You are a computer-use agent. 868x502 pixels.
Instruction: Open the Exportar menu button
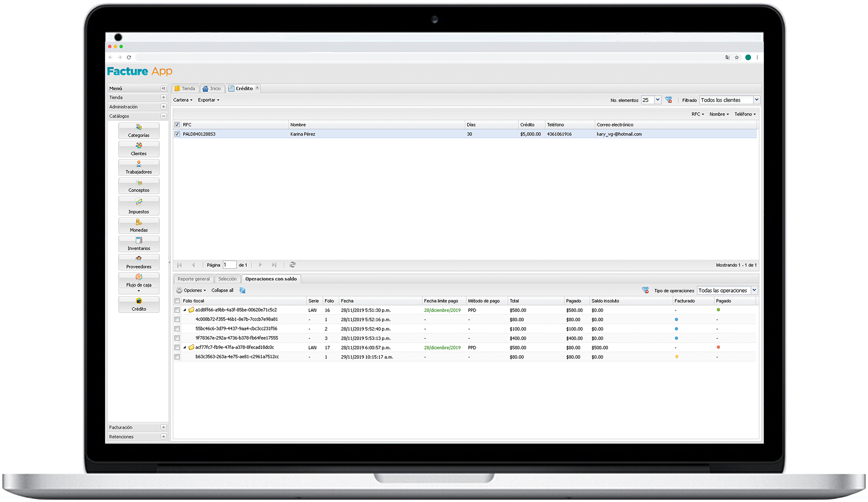tap(208, 100)
